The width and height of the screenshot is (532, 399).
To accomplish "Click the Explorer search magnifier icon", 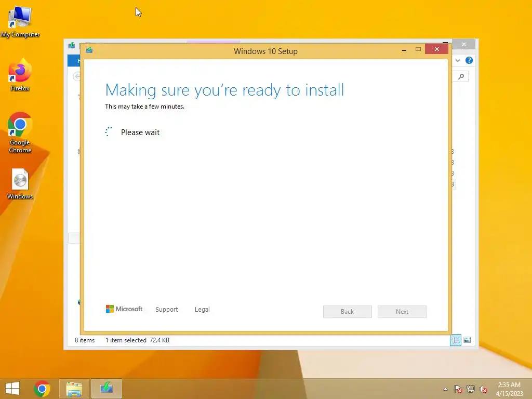I will [x=461, y=77].
